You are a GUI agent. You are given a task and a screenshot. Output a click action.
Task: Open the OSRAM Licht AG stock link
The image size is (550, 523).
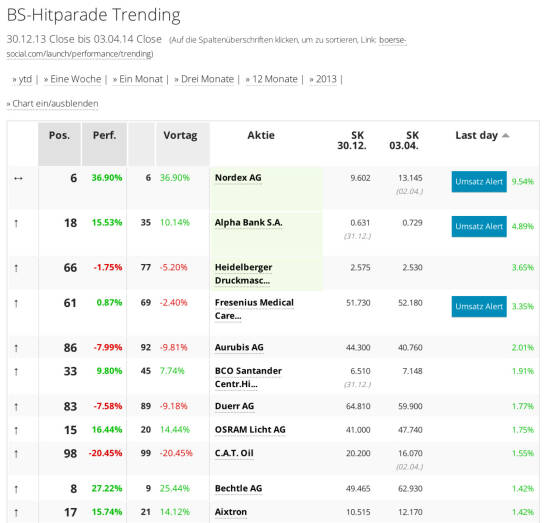250,430
